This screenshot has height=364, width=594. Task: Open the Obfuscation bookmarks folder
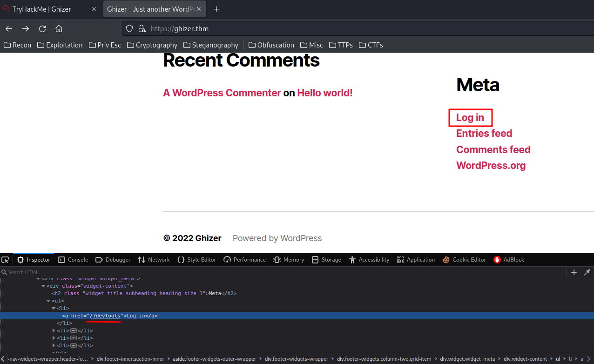[271, 45]
